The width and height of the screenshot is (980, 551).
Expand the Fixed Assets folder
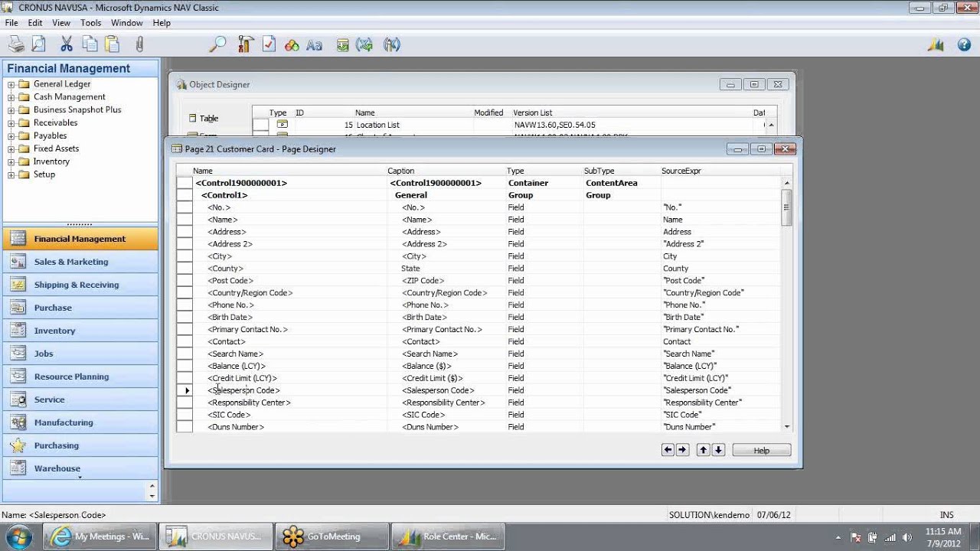click(11, 149)
